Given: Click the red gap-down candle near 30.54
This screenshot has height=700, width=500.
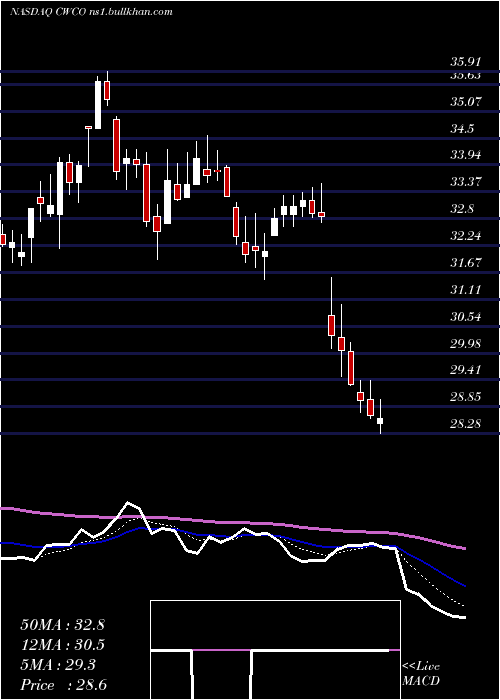Looking at the screenshot, I should [331, 325].
